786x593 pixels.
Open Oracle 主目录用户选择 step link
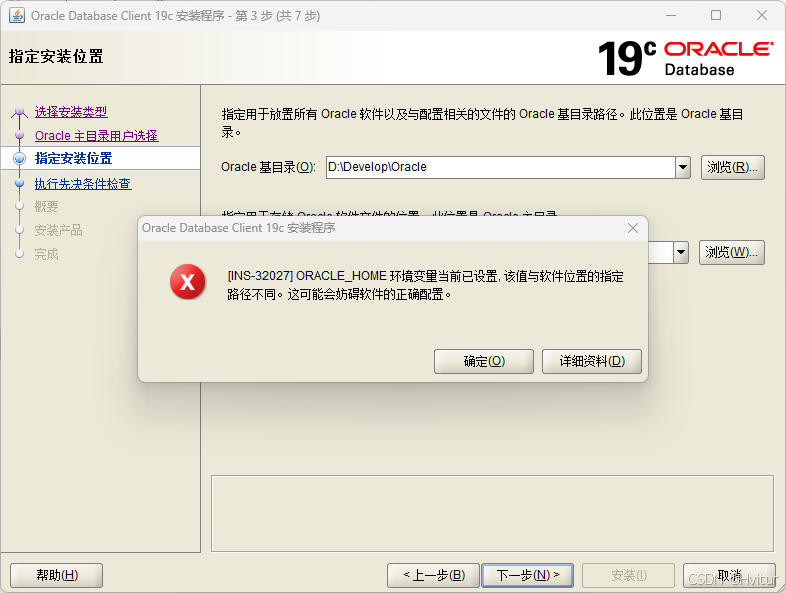[x=97, y=136]
